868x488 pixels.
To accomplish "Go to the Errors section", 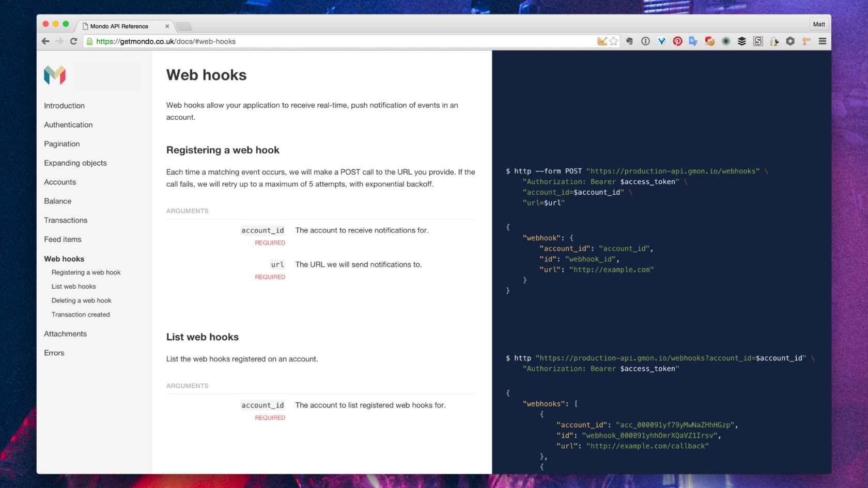I will (x=54, y=353).
